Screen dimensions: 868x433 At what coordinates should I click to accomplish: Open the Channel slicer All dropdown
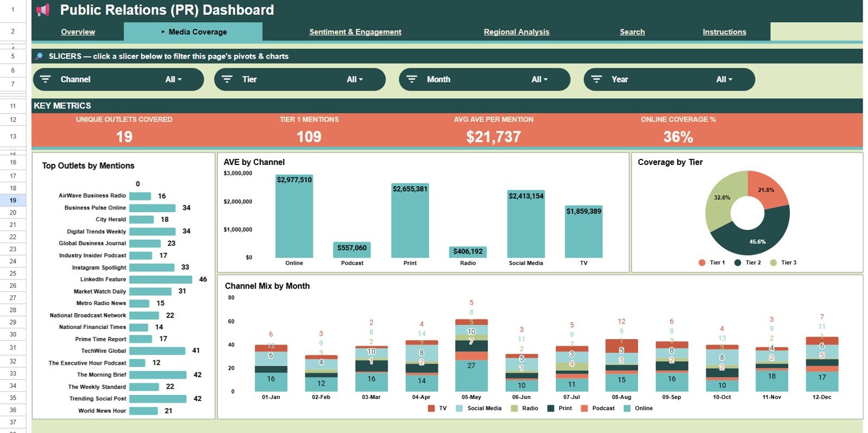(174, 79)
